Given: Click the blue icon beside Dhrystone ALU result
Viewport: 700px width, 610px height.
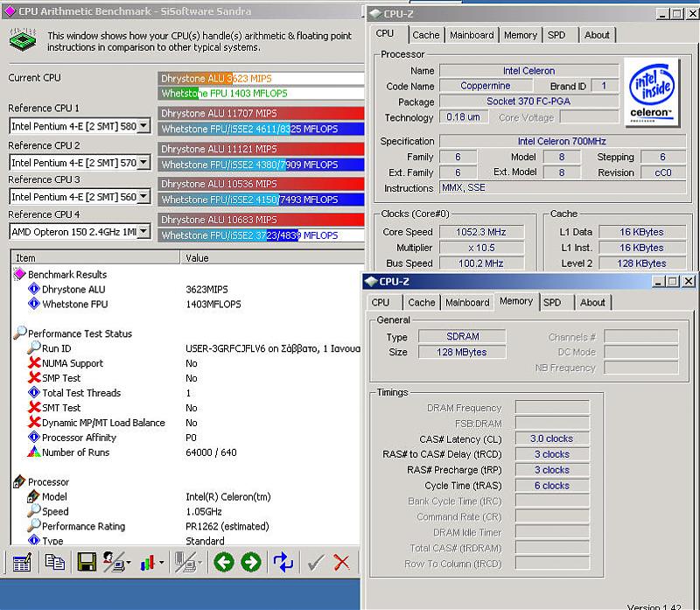Looking at the screenshot, I should pos(34,289).
